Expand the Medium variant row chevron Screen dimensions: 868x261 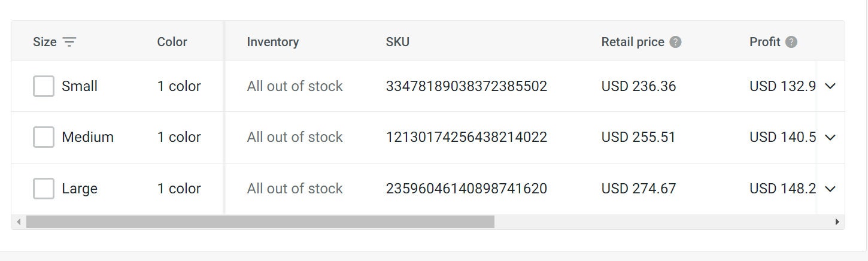point(830,137)
